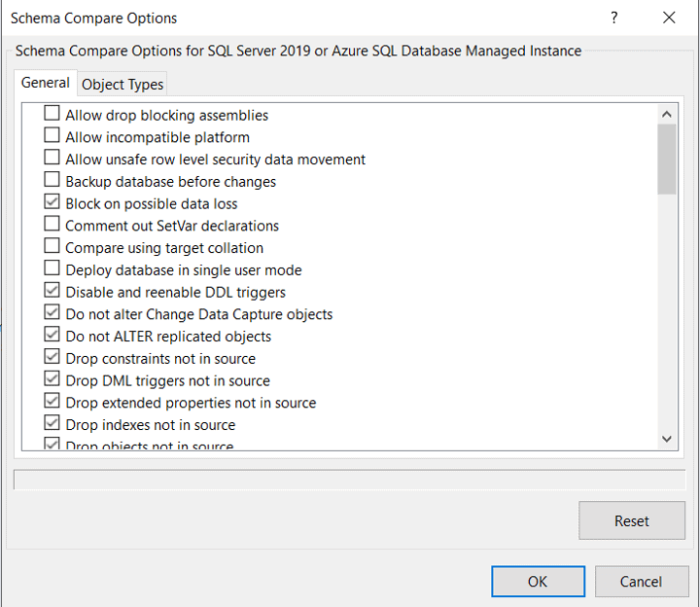Uncheck Drop extended properties not in source
The width and height of the screenshot is (700, 607).
[52, 400]
